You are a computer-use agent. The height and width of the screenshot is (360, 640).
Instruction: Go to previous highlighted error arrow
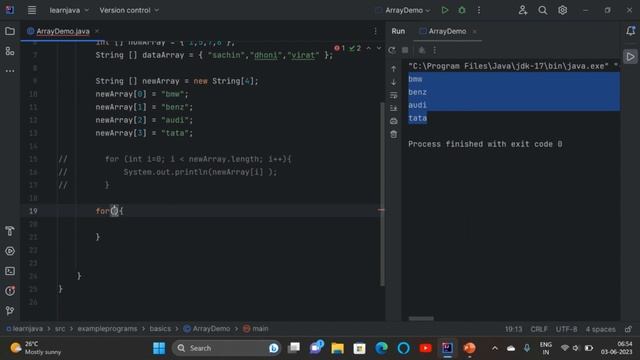(x=369, y=48)
